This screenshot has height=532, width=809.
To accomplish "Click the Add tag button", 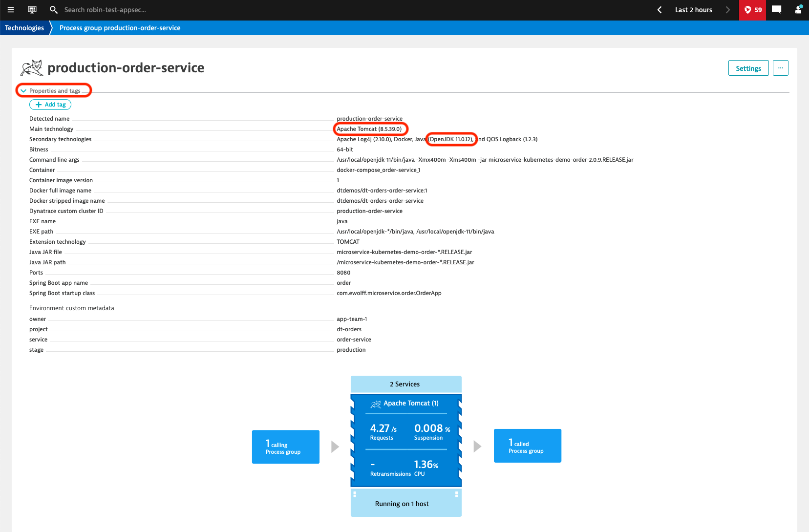I will [x=50, y=105].
